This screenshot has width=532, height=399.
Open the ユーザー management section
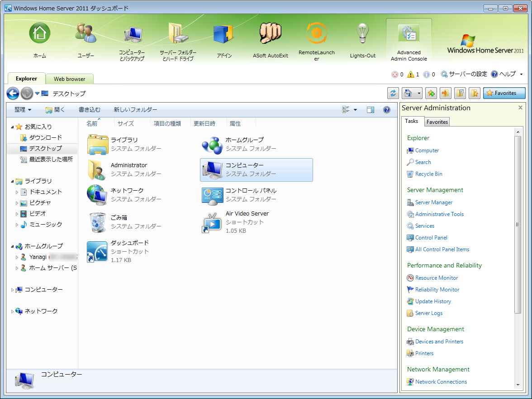point(85,38)
